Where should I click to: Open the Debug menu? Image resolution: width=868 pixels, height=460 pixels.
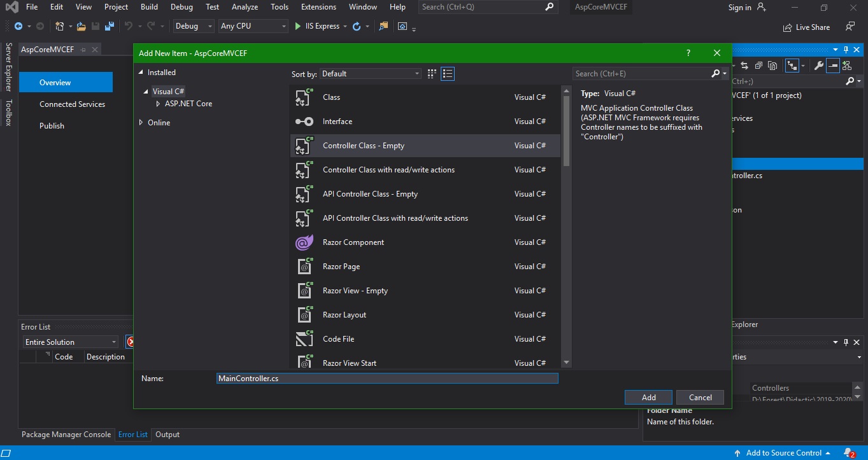[181, 7]
